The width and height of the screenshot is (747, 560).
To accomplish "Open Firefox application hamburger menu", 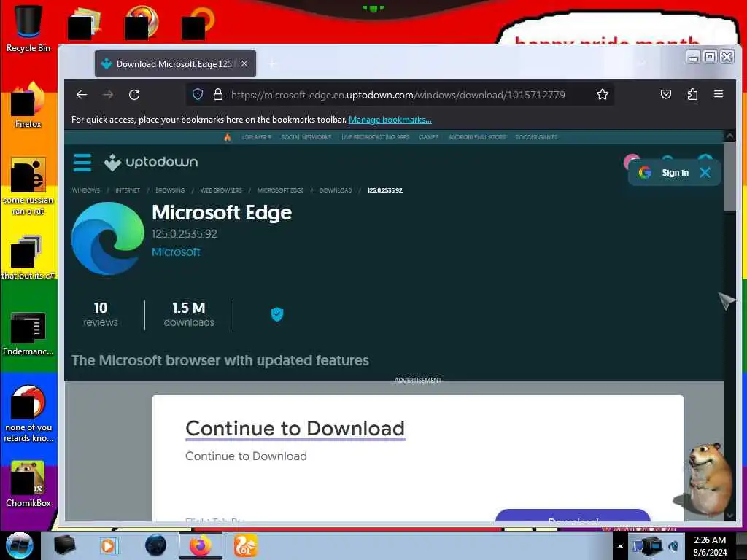I will coord(719,94).
